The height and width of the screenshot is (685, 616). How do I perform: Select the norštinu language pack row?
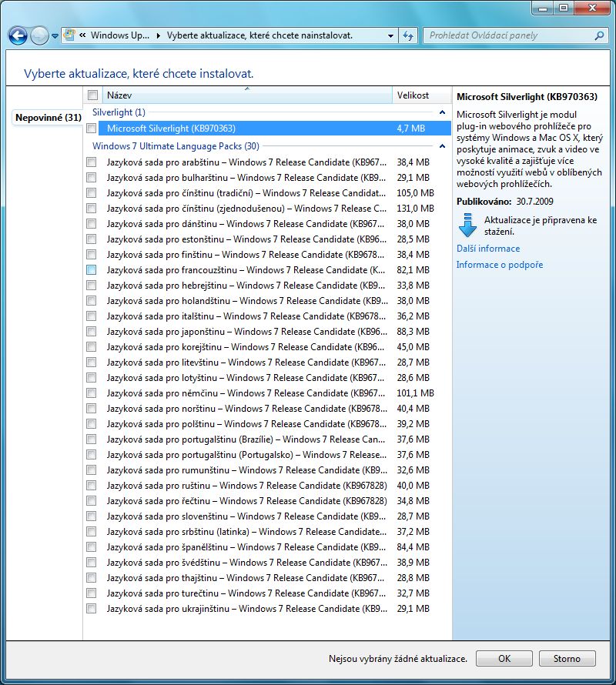tap(269, 409)
